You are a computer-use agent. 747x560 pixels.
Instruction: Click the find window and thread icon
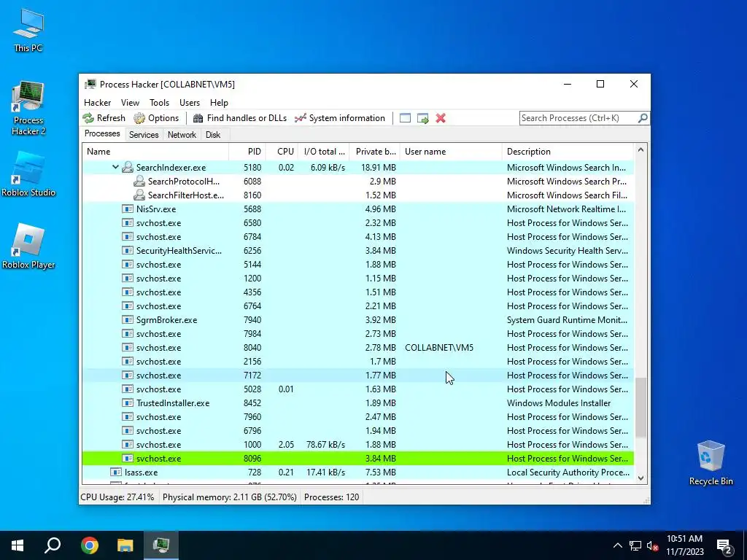(422, 118)
